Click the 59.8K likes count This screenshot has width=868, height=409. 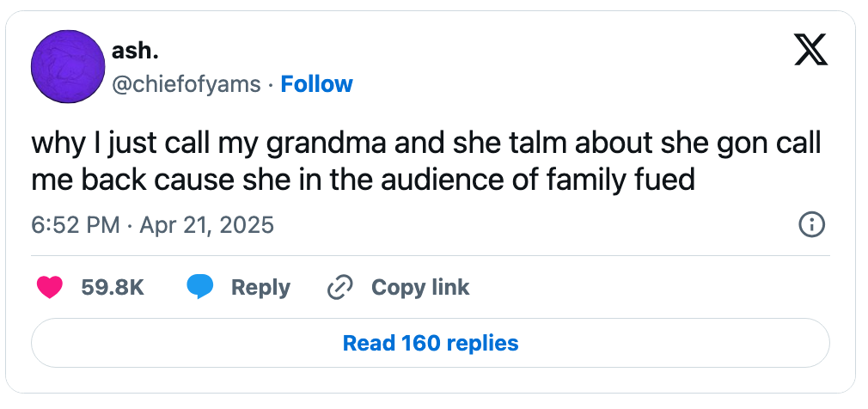tap(113, 287)
